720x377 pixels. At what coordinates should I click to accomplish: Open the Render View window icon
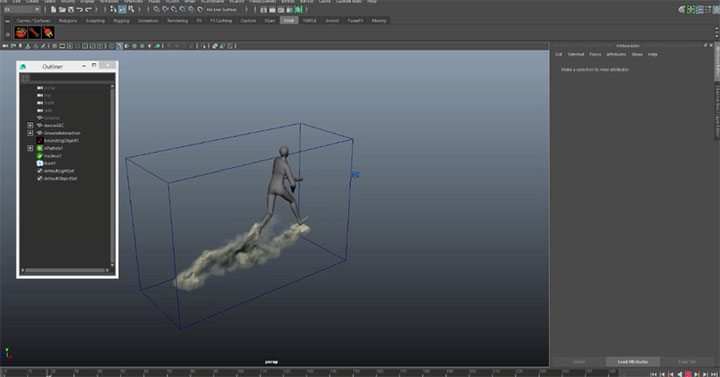point(264,10)
